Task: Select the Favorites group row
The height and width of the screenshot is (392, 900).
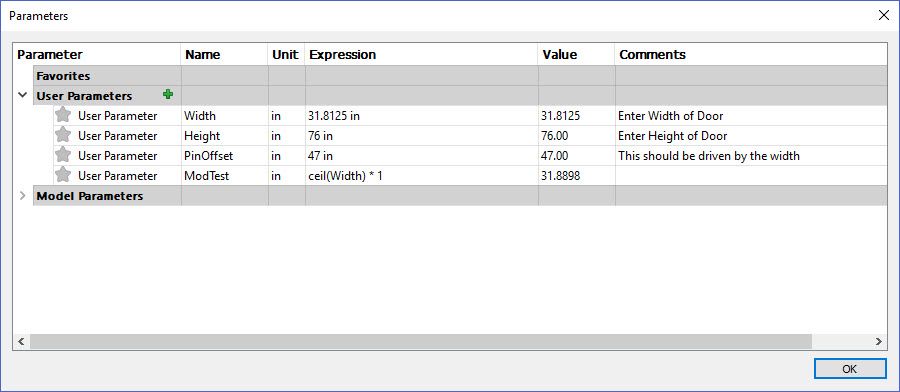Action: [x=460, y=76]
